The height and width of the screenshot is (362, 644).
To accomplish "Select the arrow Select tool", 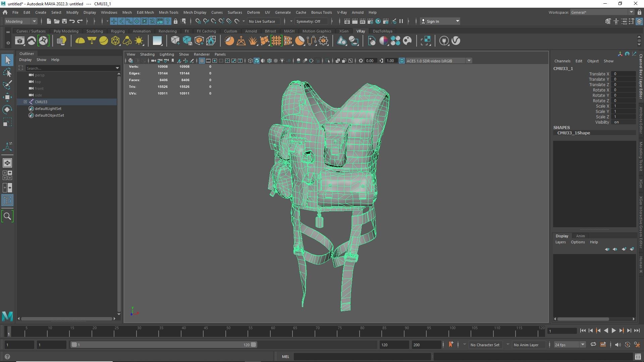I will (7, 60).
